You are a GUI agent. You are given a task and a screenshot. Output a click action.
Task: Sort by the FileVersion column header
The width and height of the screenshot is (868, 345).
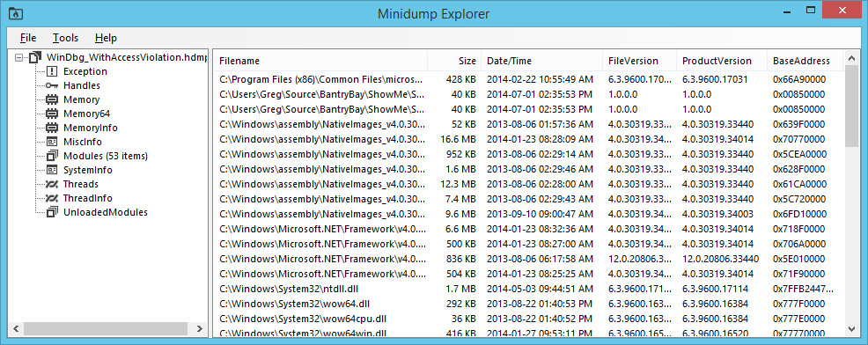coord(639,61)
